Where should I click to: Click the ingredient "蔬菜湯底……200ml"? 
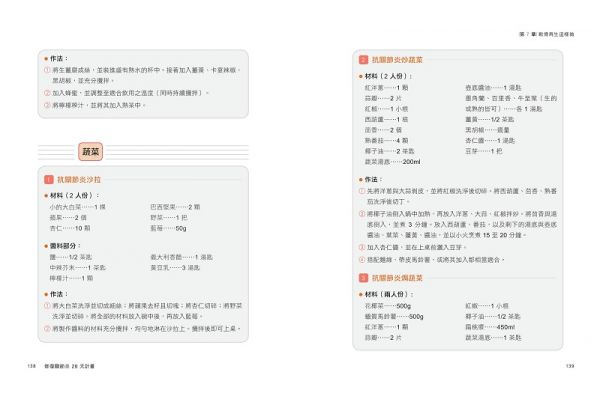point(393,162)
